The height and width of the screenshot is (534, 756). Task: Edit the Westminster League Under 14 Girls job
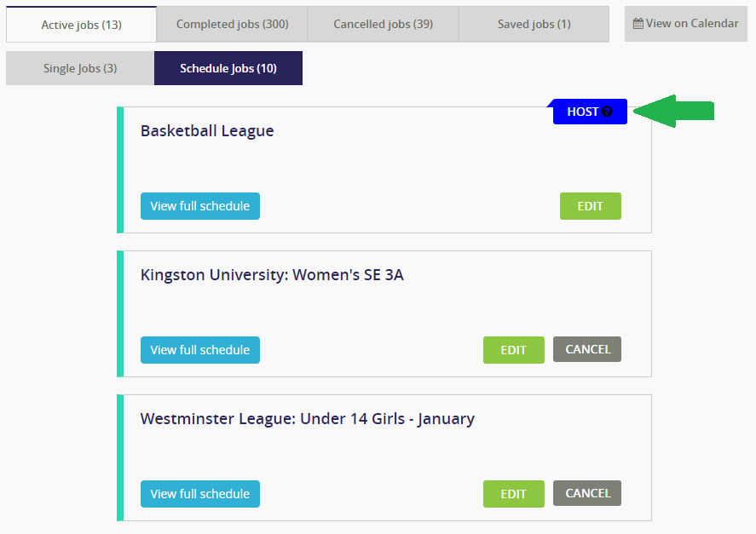513,494
